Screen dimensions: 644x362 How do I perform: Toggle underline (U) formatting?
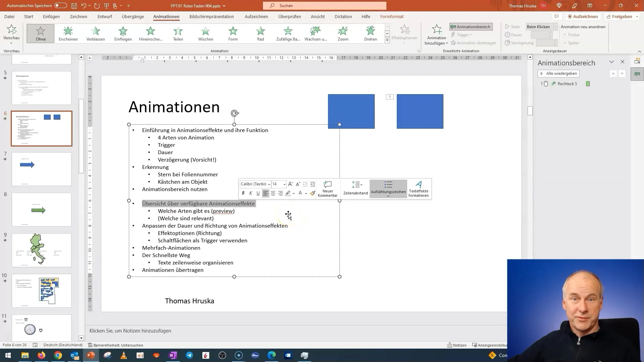(x=258, y=193)
